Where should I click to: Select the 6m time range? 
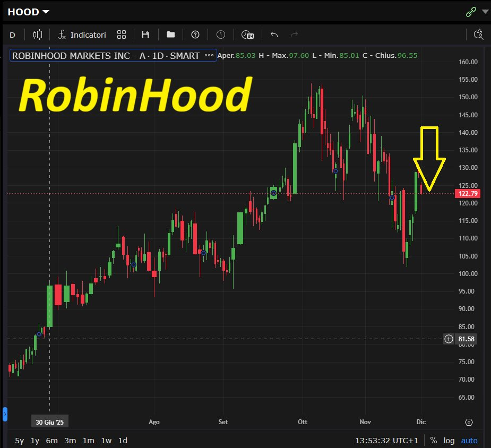[52, 441]
